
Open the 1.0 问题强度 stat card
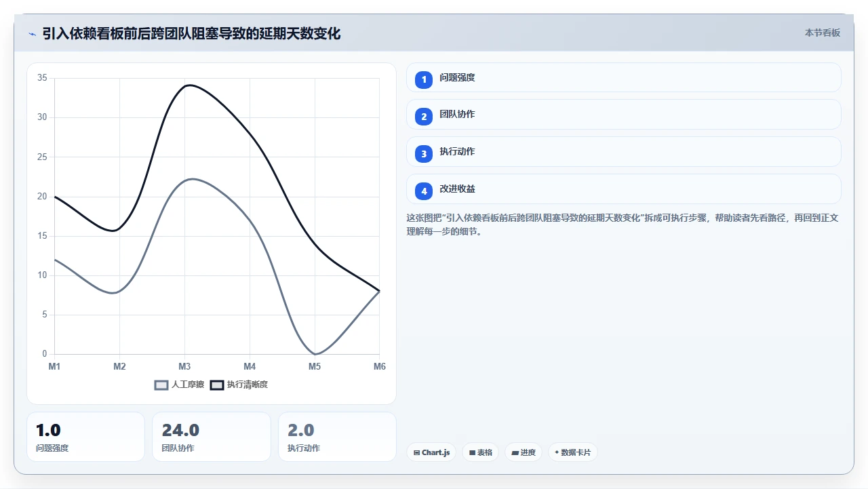point(85,437)
